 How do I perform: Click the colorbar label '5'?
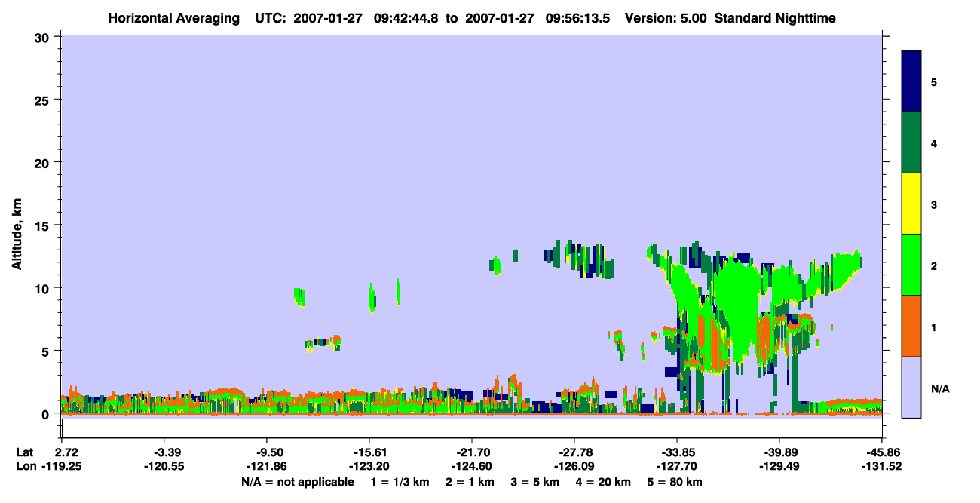(934, 81)
